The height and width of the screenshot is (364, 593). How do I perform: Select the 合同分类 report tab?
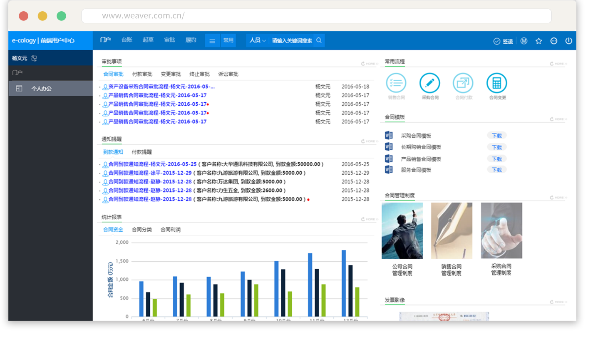[x=141, y=230]
